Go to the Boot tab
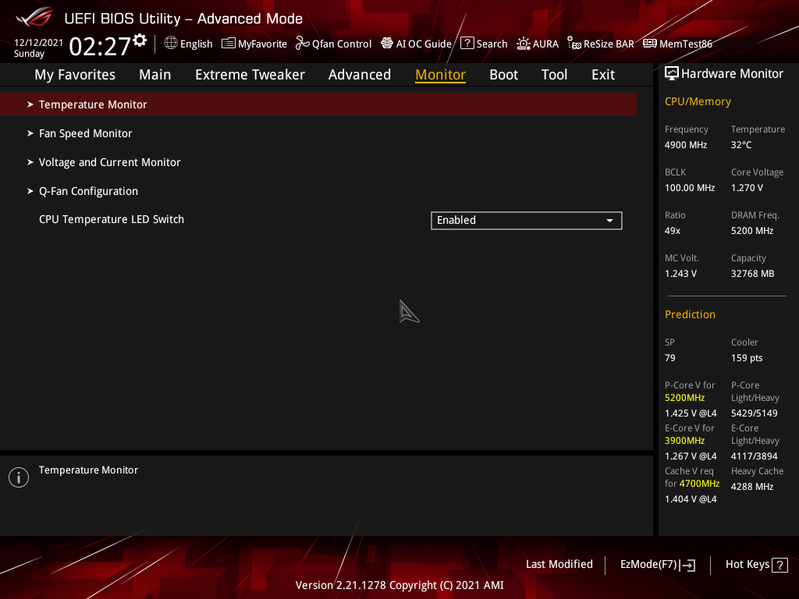Image resolution: width=799 pixels, height=599 pixels. click(x=503, y=75)
